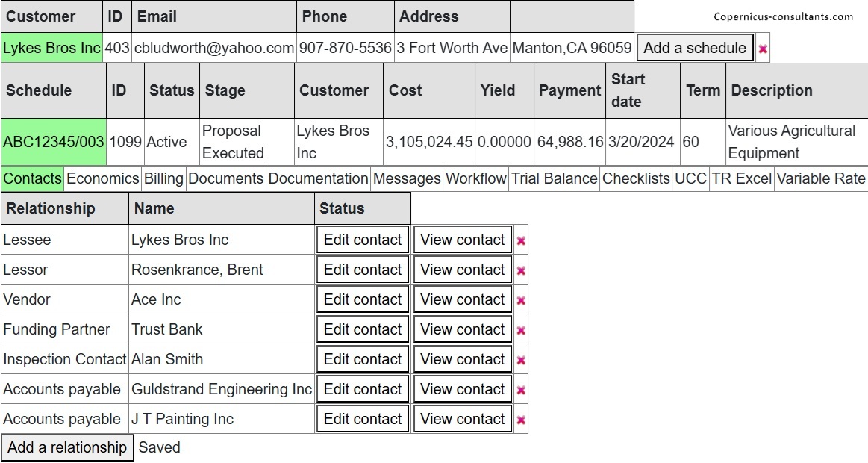Delete the Vendor Ace Inc relationship
868x463 pixels.
tap(521, 300)
